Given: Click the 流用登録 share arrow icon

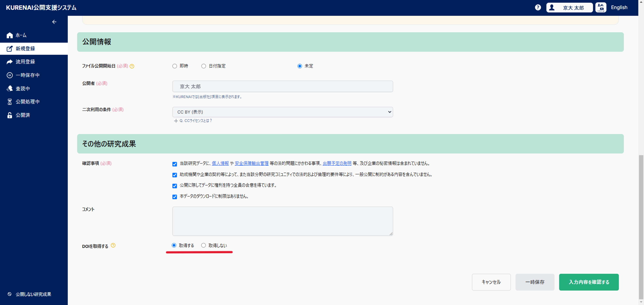Looking at the screenshot, I should point(9,62).
